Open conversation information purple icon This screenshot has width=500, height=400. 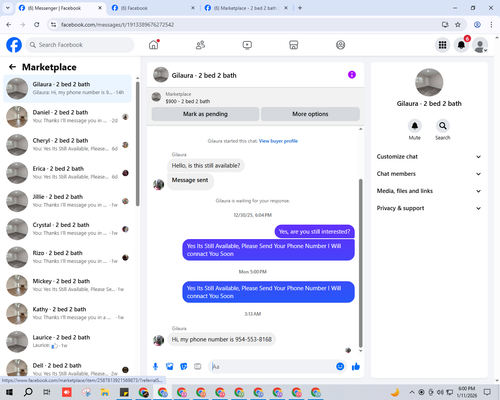pos(352,75)
